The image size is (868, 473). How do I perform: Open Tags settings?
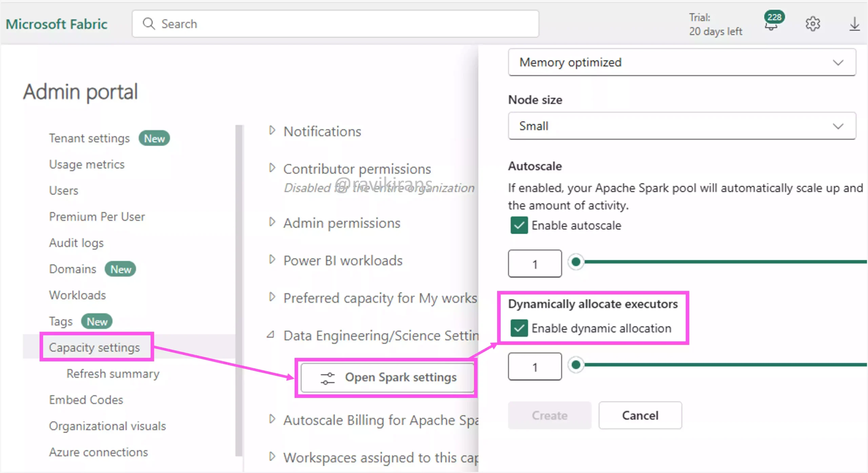pyautogui.click(x=61, y=321)
